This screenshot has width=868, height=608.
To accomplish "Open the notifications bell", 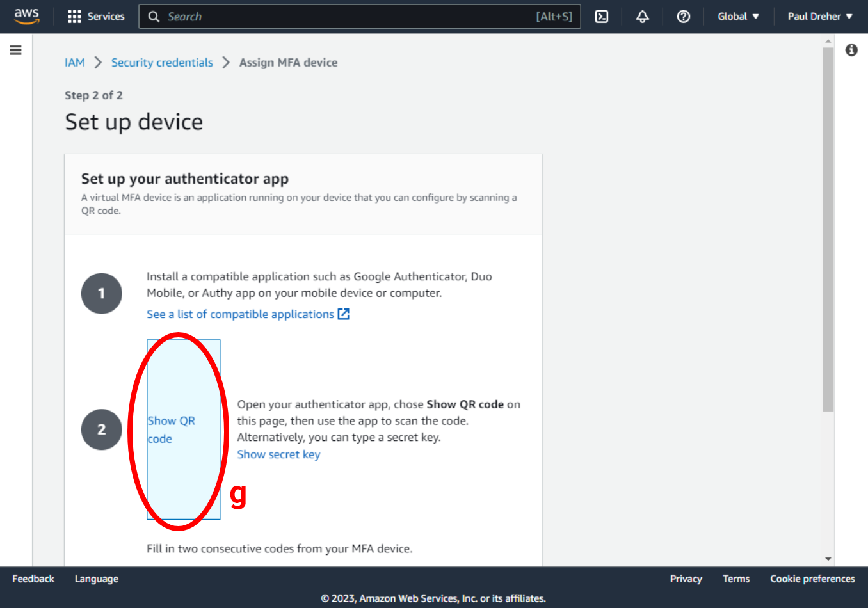I will tap(642, 17).
